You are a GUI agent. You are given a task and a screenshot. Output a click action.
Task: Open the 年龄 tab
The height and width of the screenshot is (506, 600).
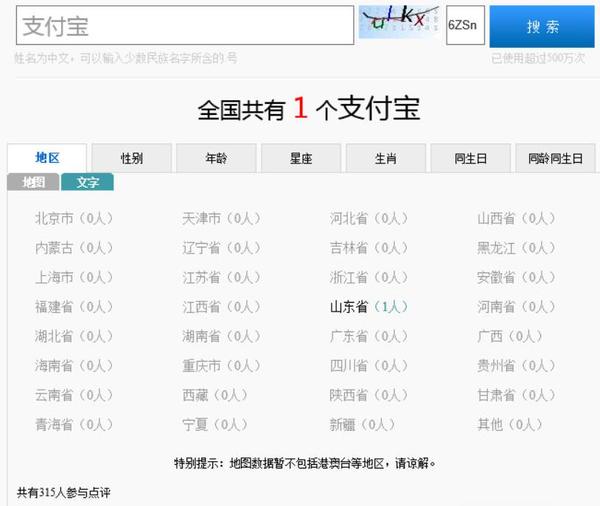pos(216,158)
